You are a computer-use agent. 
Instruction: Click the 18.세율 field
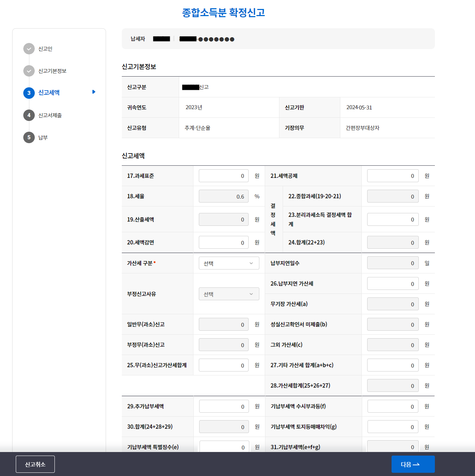224,196
